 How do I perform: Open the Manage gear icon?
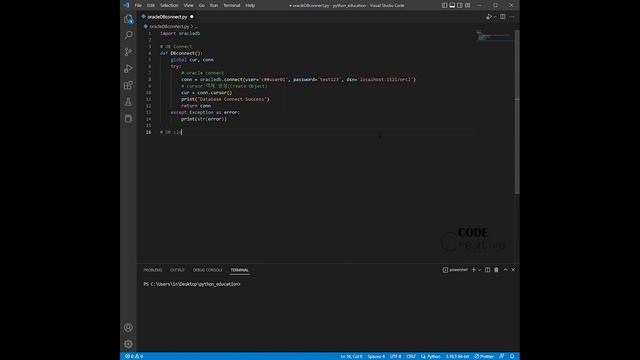pos(128,344)
